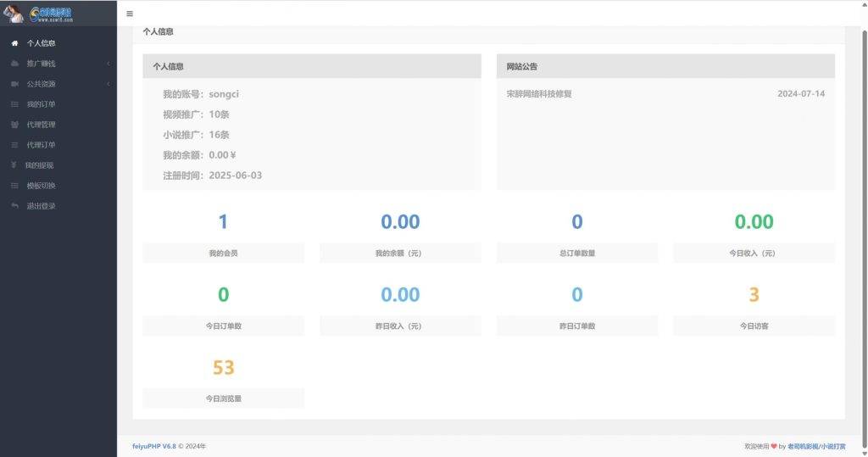Expand the 公共资源 submenu chevron
This screenshot has width=868, height=457.
click(108, 84)
